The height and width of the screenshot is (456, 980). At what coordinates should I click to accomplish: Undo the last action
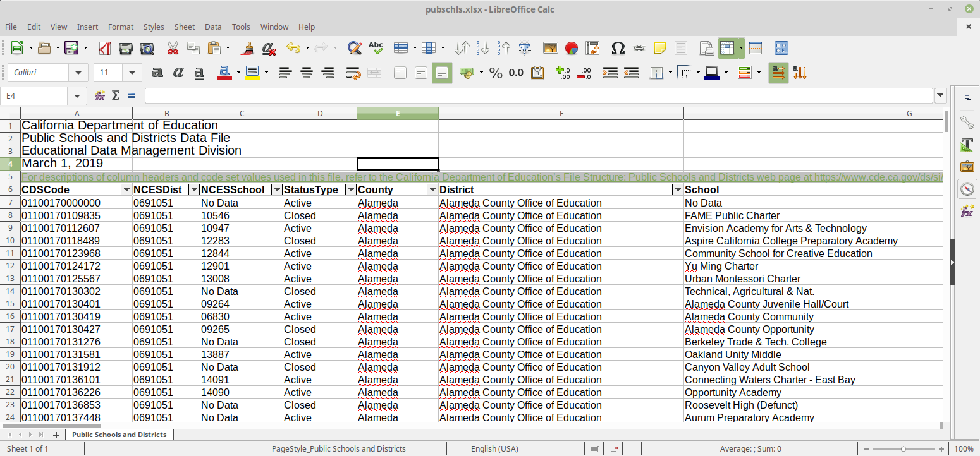tap(293, 48)
